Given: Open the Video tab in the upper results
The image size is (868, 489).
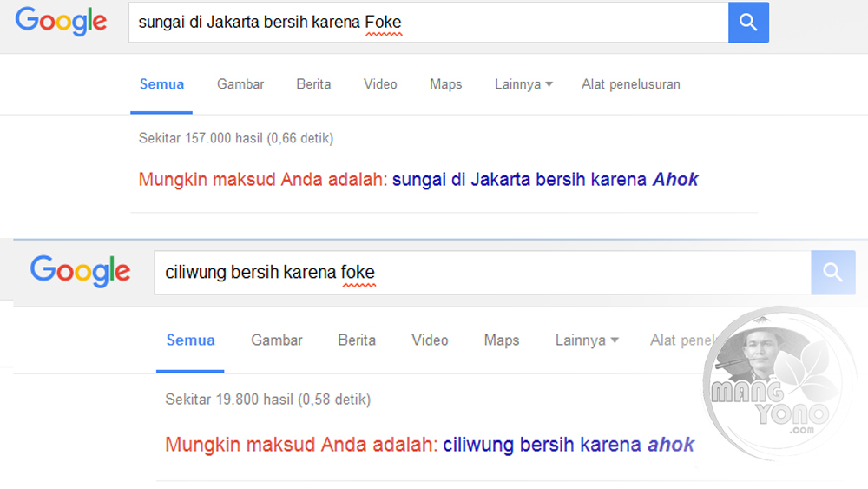Looking at the screenshot, I should click(380, 84).
